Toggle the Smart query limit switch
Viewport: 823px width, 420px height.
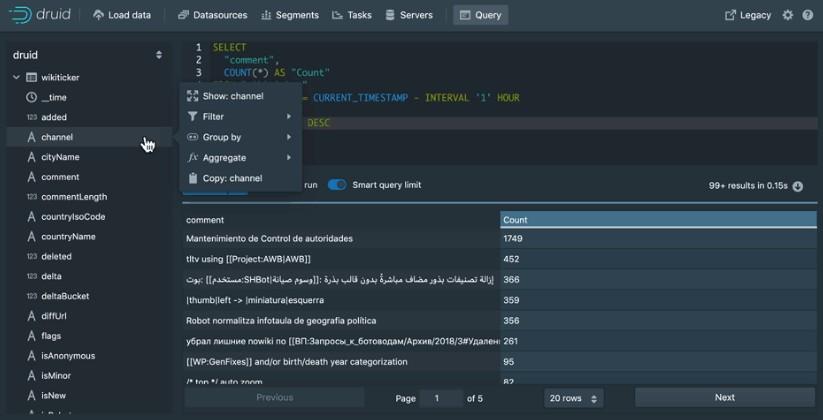[337, 185]
